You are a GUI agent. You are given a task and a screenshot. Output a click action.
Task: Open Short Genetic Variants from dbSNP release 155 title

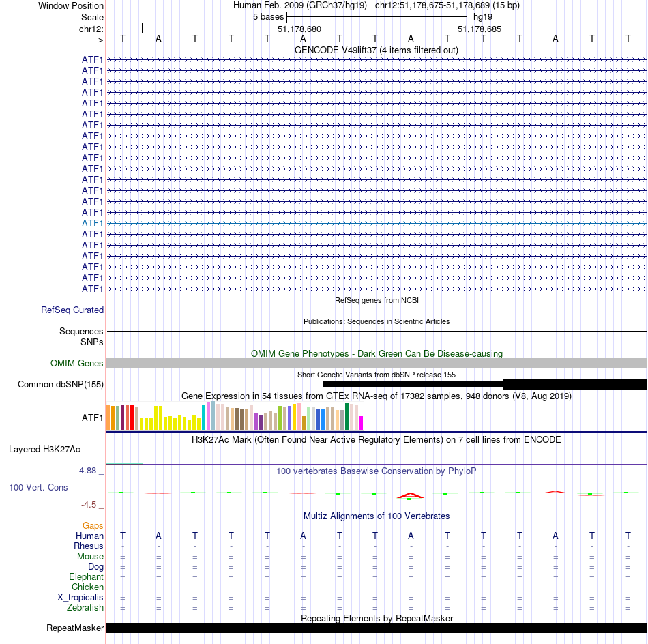(377, 375)
